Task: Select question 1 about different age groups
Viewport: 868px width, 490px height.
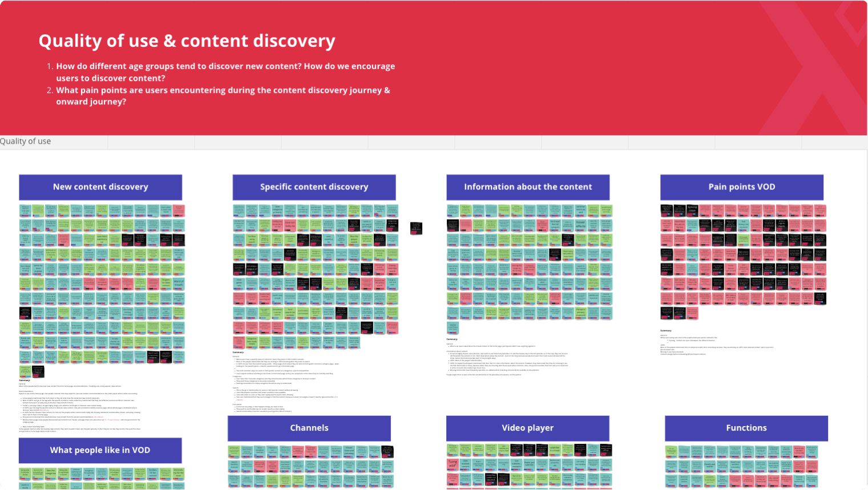Action: pyautogui.click(x=225, y=72)
